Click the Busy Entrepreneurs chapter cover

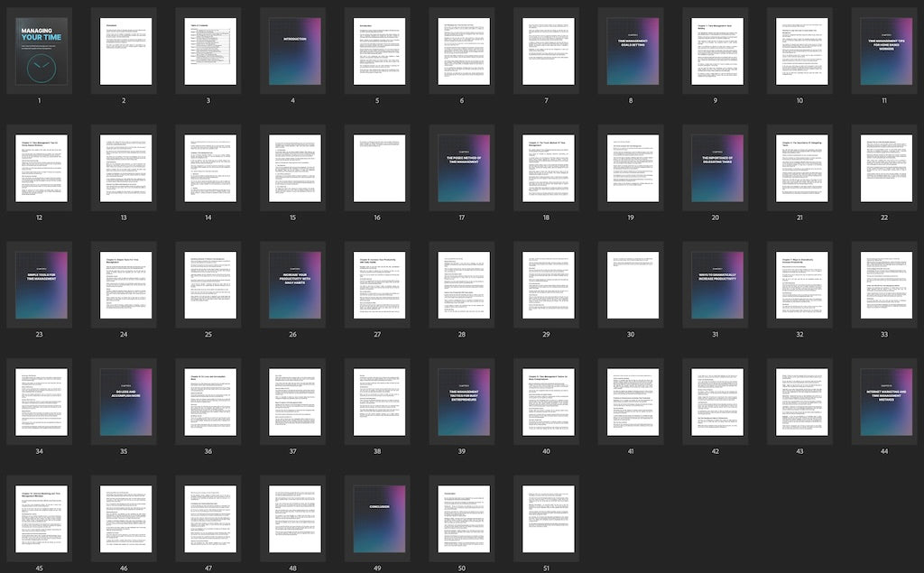pos(463,402)
